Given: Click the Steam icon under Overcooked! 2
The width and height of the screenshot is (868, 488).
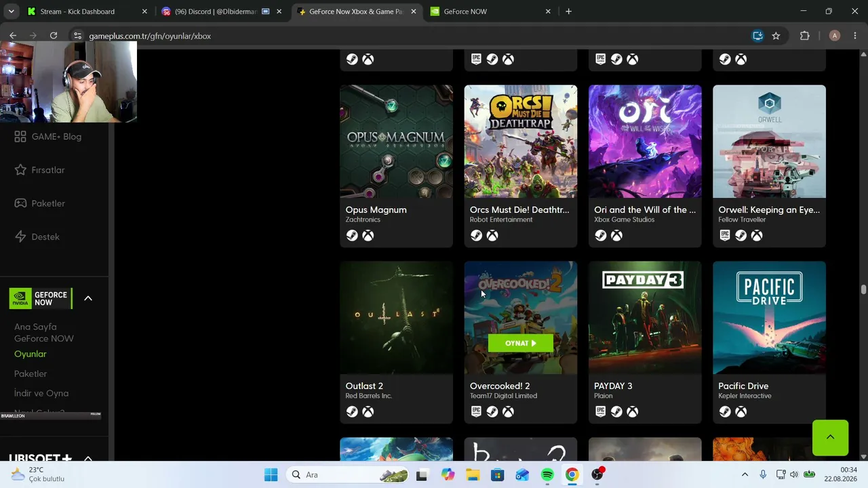Looking at the screenshot, I should pos(492,411).
